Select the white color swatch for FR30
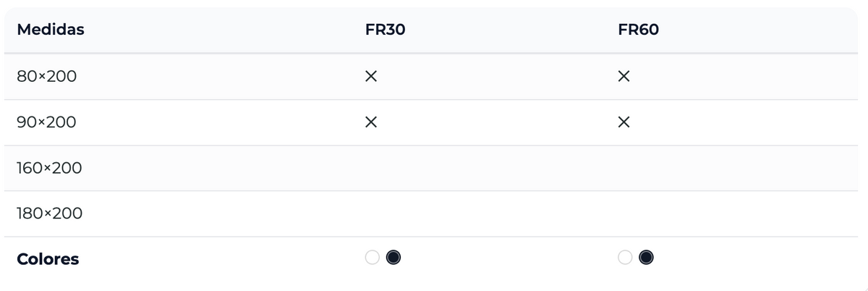 pos(373,258)
